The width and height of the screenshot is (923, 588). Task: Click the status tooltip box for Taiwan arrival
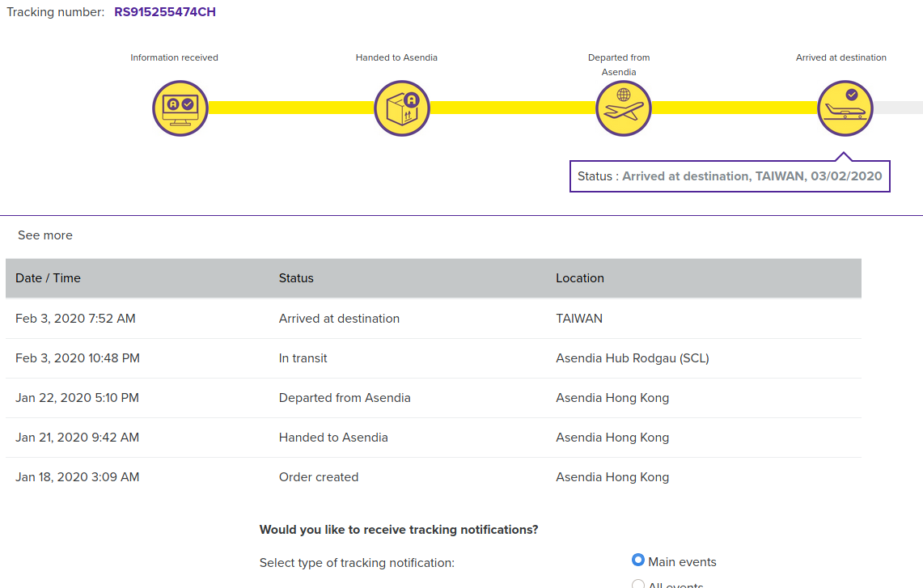tap(730, 176)
